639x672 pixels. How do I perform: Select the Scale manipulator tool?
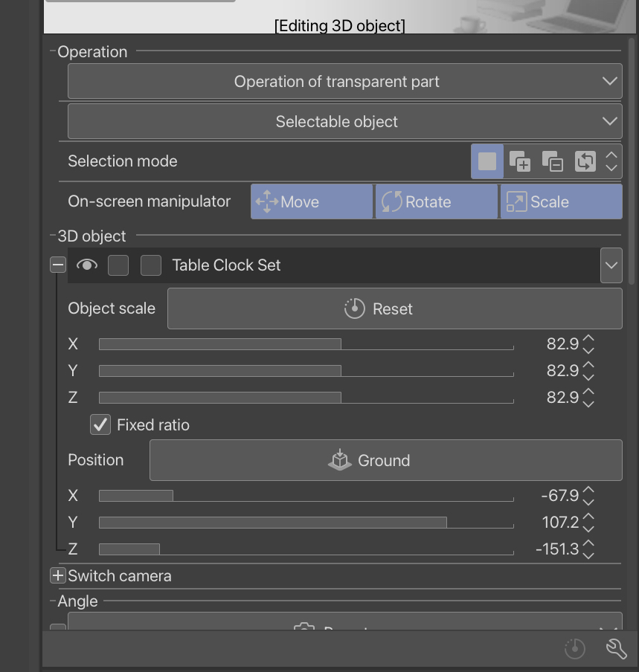tap(561, 201)
